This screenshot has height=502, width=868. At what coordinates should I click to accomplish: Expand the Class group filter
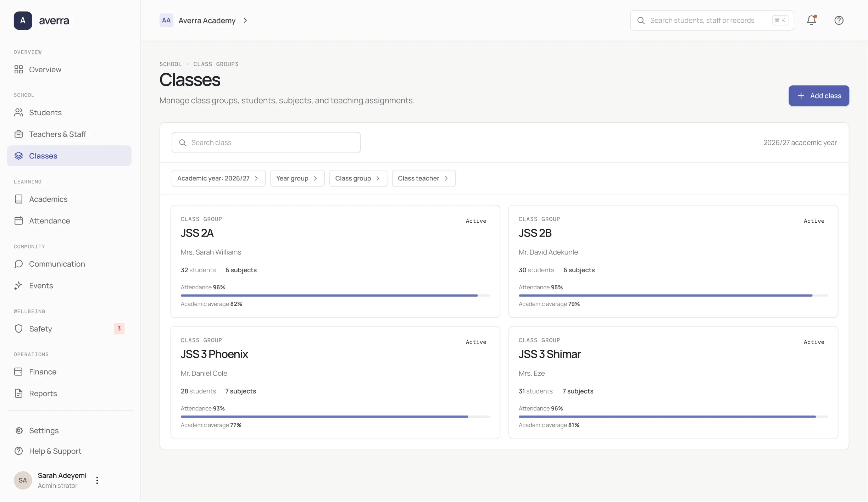click(x=358, y=178)
